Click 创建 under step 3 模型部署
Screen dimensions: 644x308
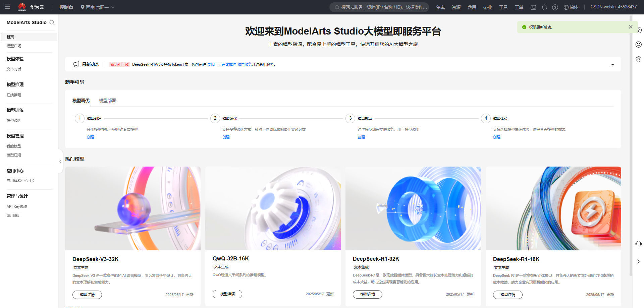(361, 137)
